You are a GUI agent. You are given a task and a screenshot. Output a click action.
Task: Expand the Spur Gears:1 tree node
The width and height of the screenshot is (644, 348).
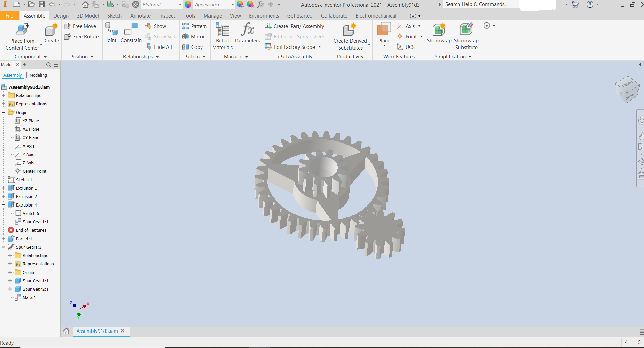click(4, 247)
